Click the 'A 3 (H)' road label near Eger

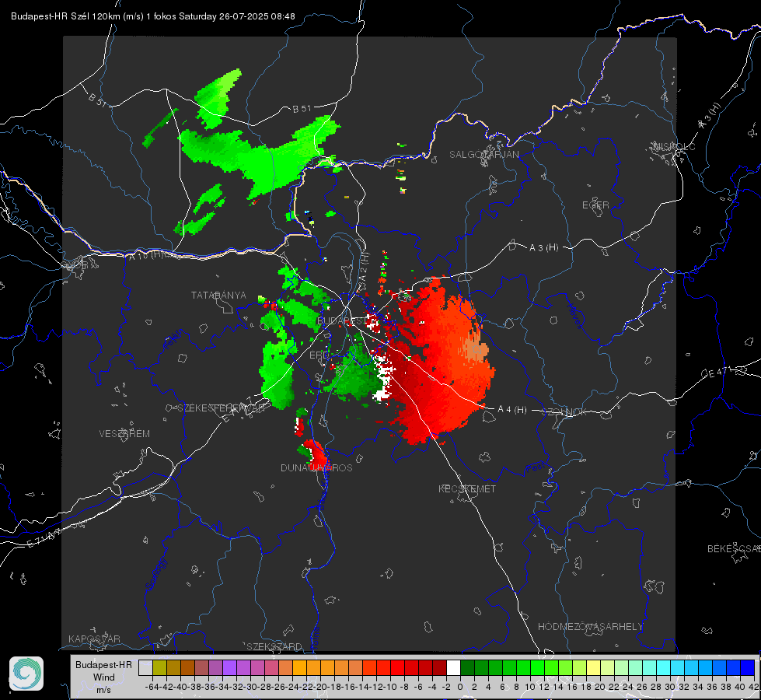coord(543,247)
